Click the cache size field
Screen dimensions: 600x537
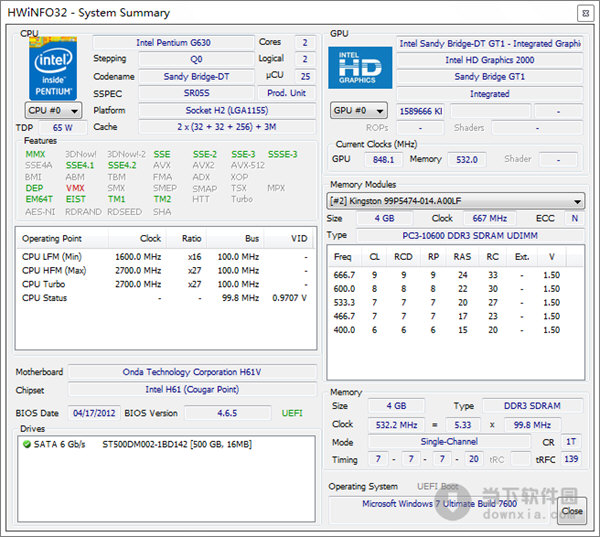[227, 127]
